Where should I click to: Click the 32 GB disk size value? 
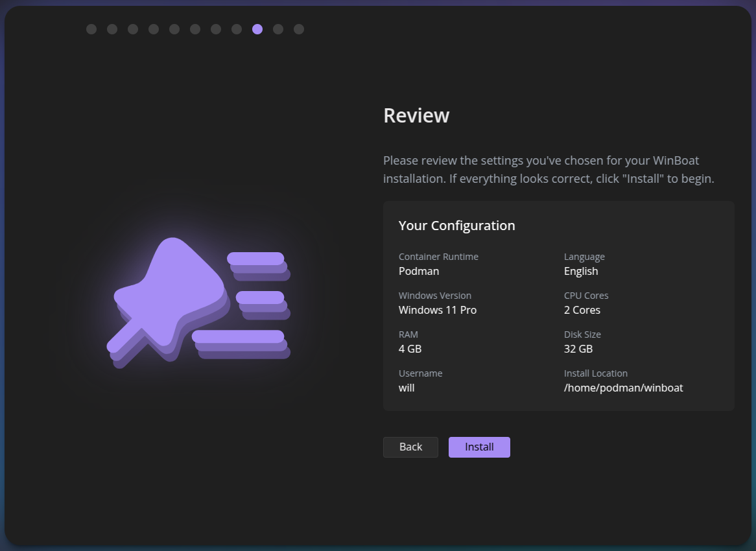point(578,349)
